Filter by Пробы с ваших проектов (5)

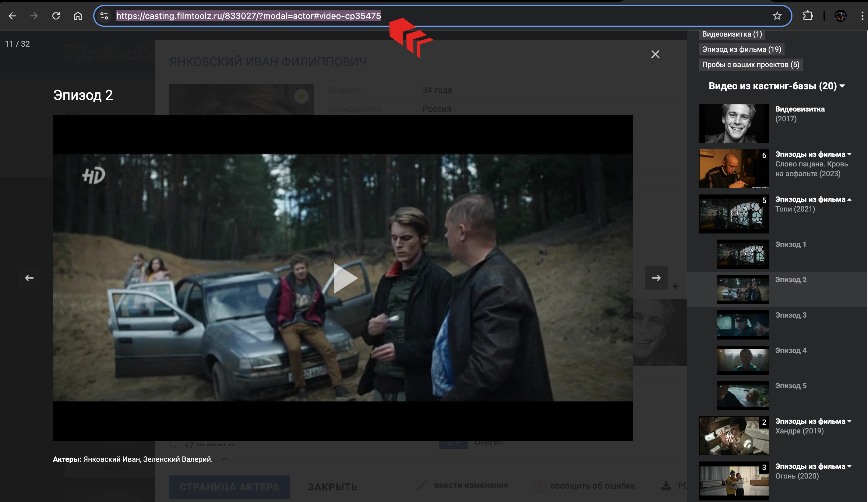751,65
